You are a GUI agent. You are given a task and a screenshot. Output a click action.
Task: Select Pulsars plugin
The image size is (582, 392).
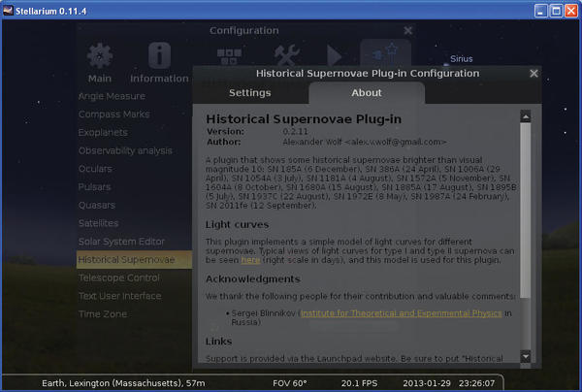pyautogui.click(x=95, y=187)
